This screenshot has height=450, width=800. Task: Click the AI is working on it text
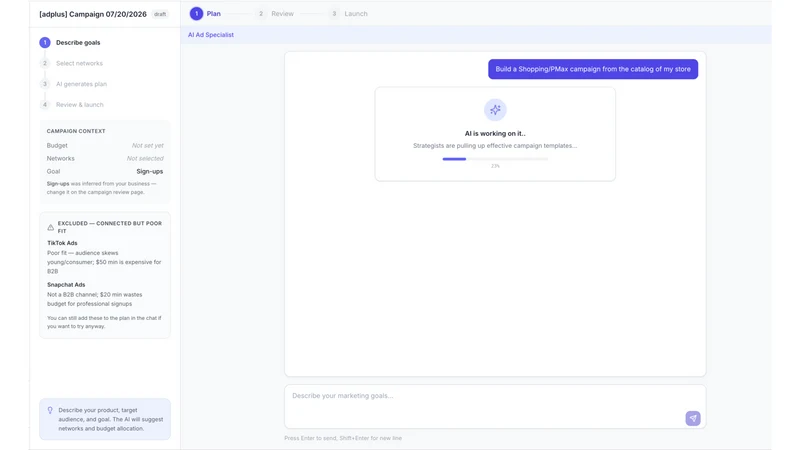[495, 134]
